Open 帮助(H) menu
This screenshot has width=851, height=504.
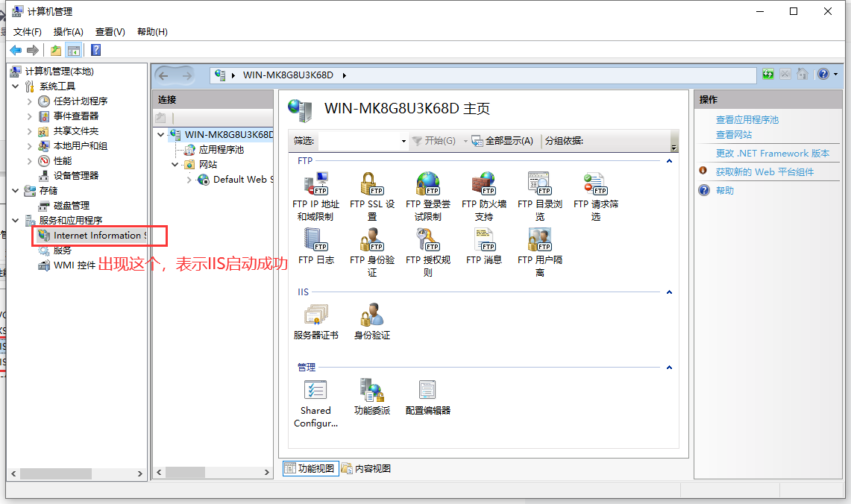(x=152, y=32)
